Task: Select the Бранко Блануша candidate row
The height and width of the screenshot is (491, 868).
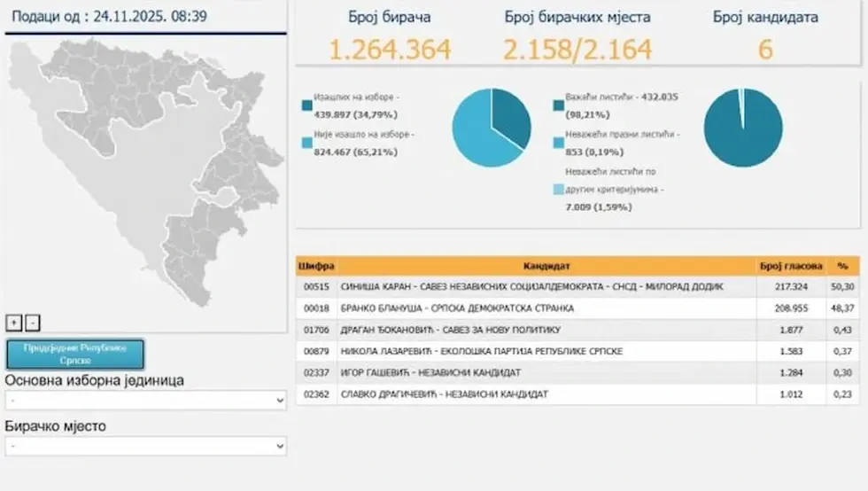Action: click(x=546, y=308)
